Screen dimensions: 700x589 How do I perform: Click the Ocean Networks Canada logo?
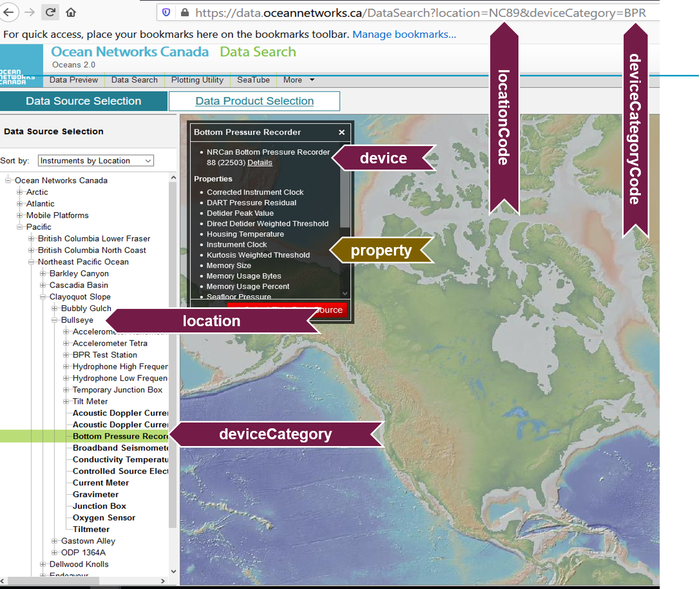pyautogui.click(x=21, y=64)
